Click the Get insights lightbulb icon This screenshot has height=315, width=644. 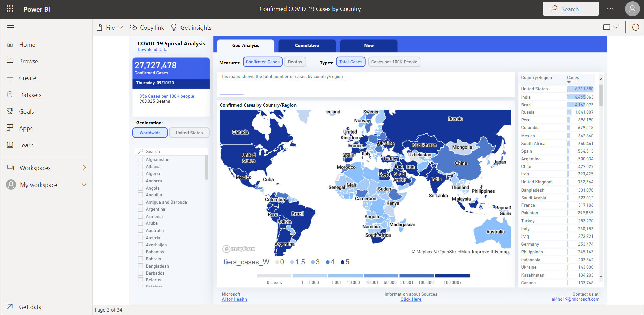pyautogui.click(x=174, y=27)
